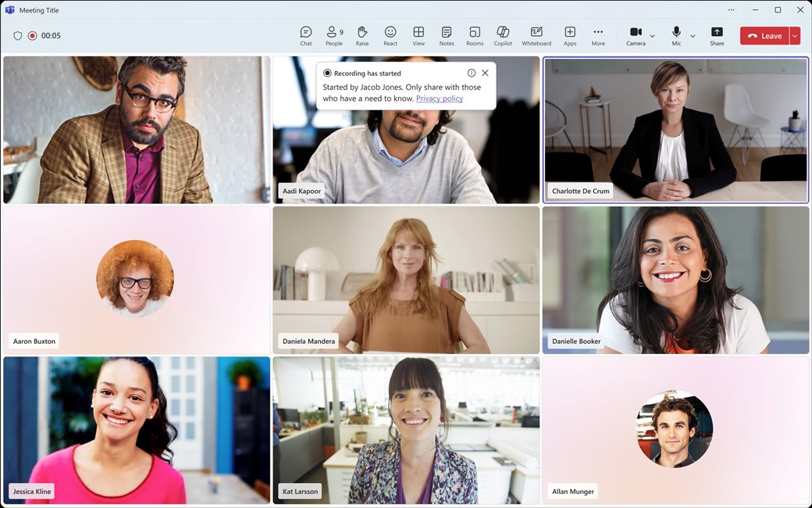Image resolution: width=812 pixels, height=508 pixels.
Task: Open the dropdown arrow beside Leave
Action: tap(795, 36)
